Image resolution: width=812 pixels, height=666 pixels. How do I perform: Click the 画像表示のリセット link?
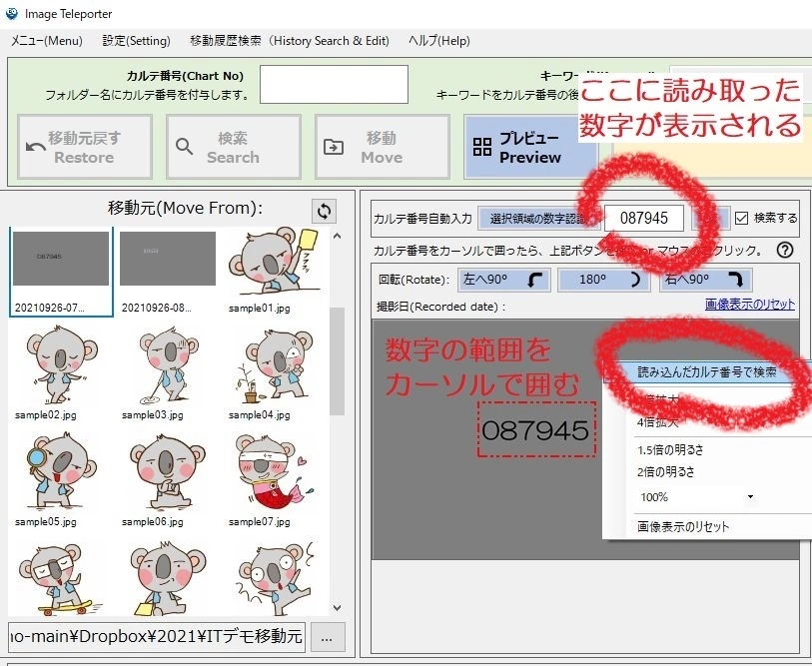pos(749,305)
